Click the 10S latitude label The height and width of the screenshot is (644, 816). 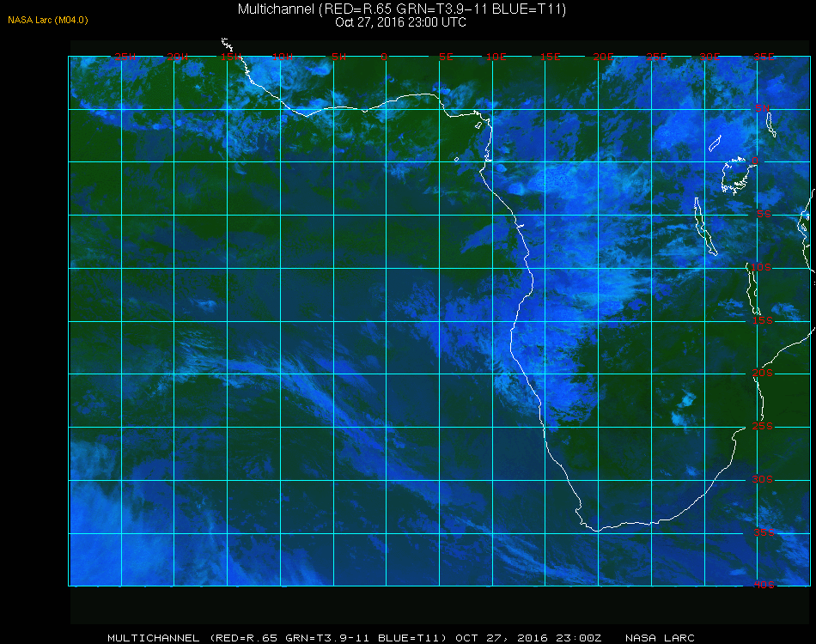click(761, 267)
